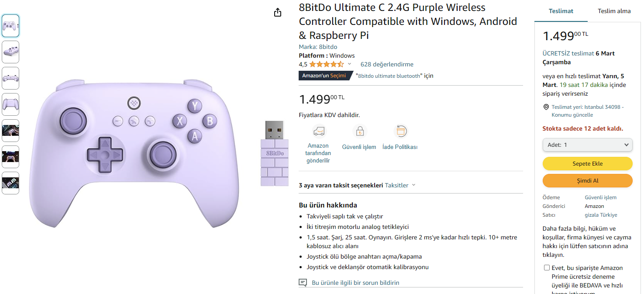644x294 pixels.
Task: Select the second product thumbnail in the sidebar
Action: pos(10,52)
